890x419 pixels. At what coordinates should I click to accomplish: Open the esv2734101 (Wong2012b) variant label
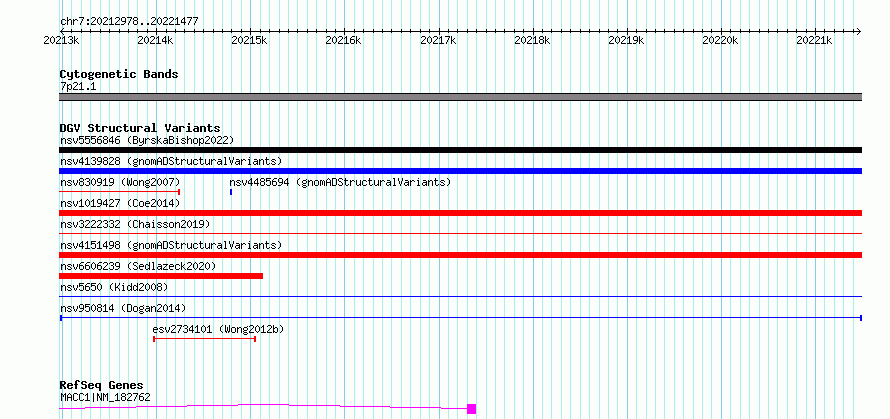219,329
